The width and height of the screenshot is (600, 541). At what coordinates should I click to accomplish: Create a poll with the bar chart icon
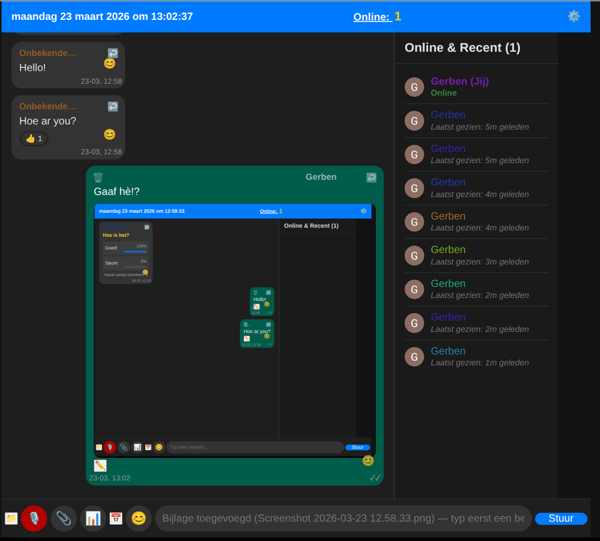pyautogui.click(x=93, y=518)
